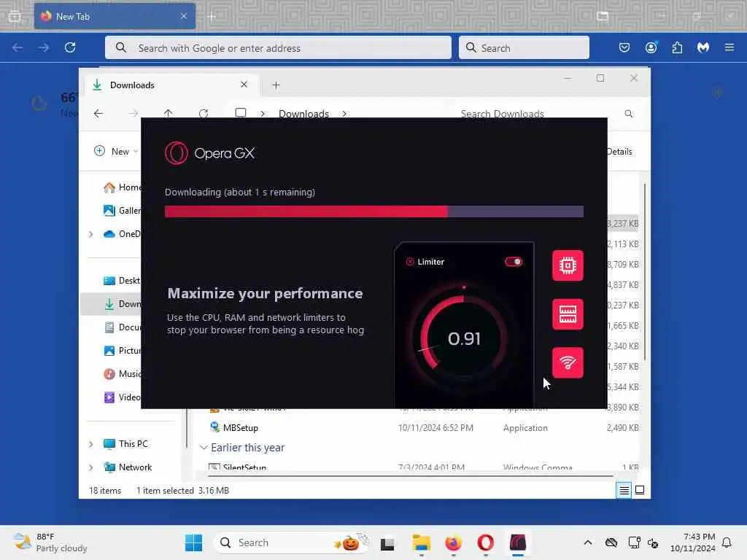
Task: Click the Opera GX logo
Action: [x=210, y=153]
